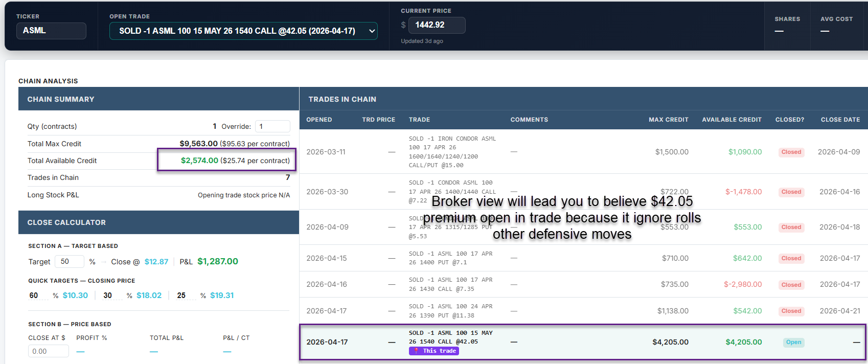This screenshot has height=364, width=868.
Task: Click the 1430 CALL @7.35 trade description
Action: 450,284
